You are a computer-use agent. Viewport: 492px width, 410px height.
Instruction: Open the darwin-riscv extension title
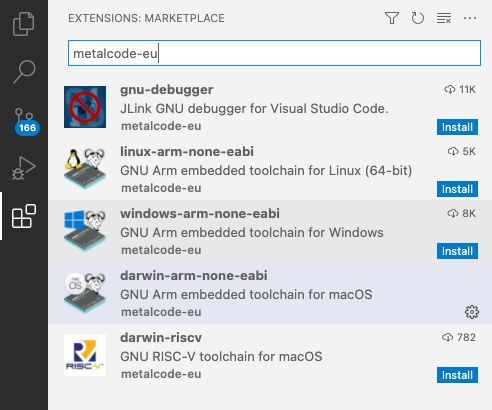161,338
